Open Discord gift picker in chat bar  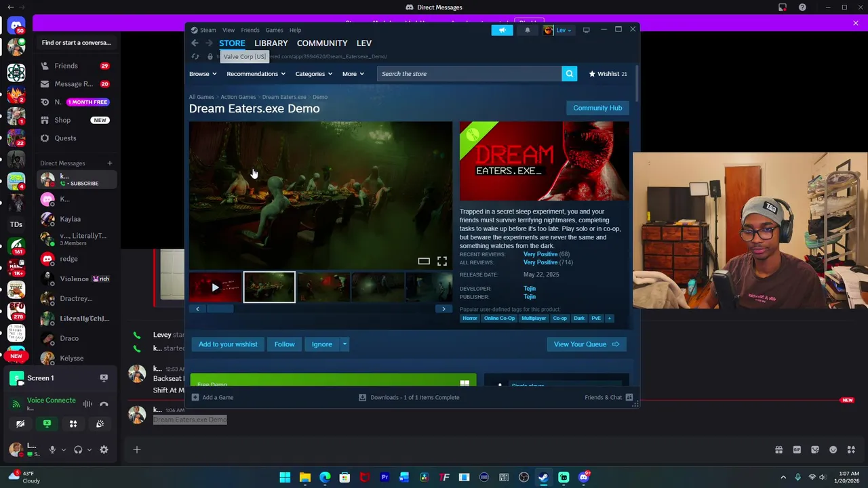[x=778, y=449]
